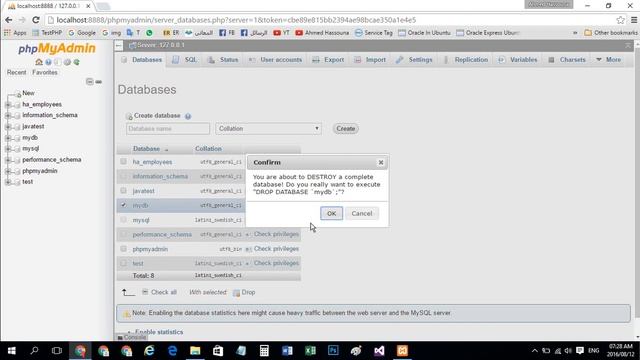The height and width of the screenshot is (360, 640).
Task: Expand the mysql tree node
Action: tap(8, 149)
